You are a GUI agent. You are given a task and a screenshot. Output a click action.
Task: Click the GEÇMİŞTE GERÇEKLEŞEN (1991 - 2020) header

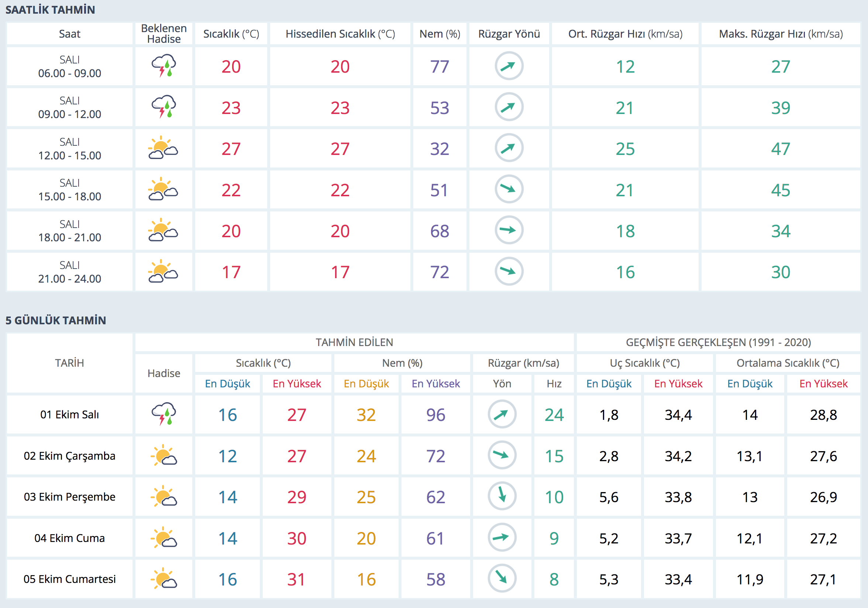tap(718, 342)
